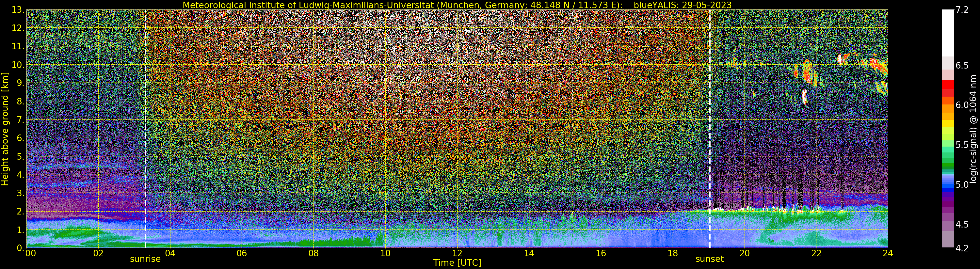Click the height axis tick label '8.'
Viewport: 980px width, 269px height.
coord(20,102)
